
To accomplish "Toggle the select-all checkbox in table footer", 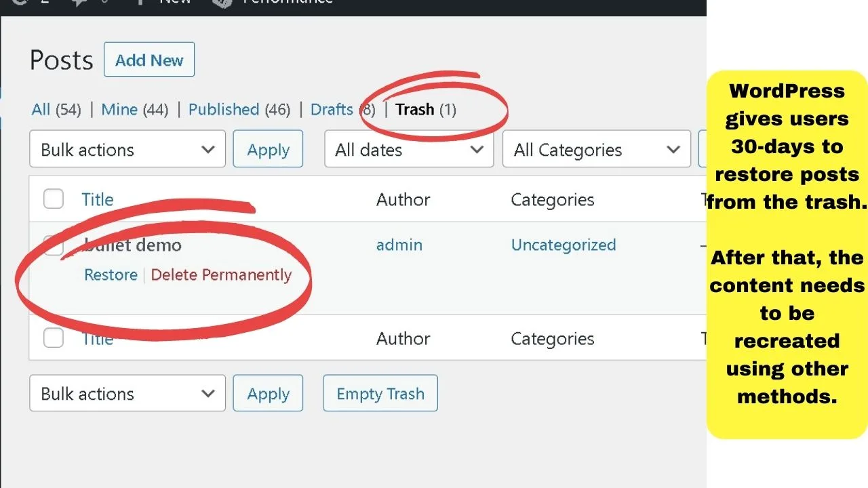I will click(54, 338).
